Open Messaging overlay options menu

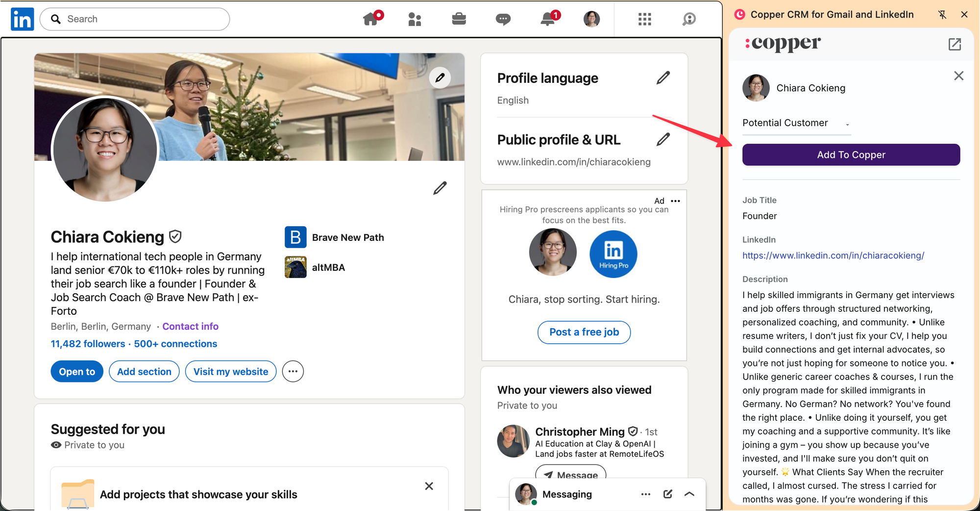coord(646,494)
